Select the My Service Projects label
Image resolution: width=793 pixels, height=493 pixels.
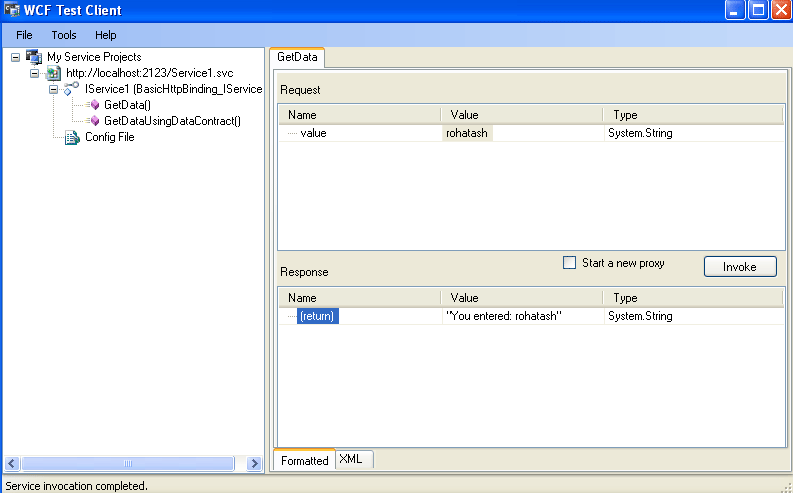pos(94,57)
